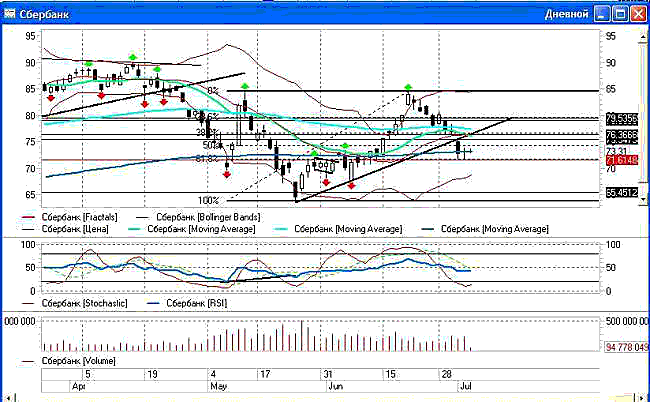This screenshot has width=650, height=402.
Task: Select the Сбербанк [Stochastic] legend entry
Action: pyautogui.click(x=74, y=303)
